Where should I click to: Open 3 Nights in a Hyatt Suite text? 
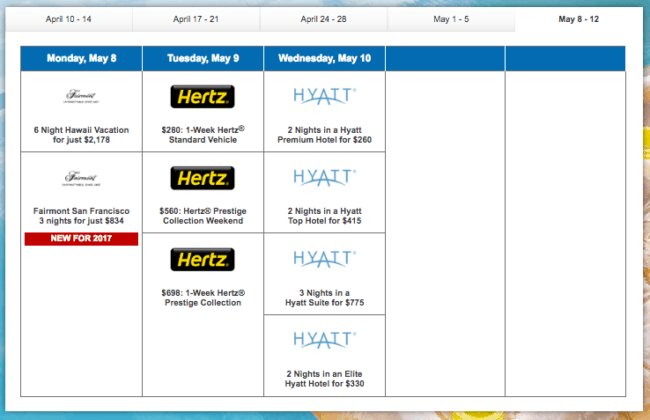pos(325,295)
